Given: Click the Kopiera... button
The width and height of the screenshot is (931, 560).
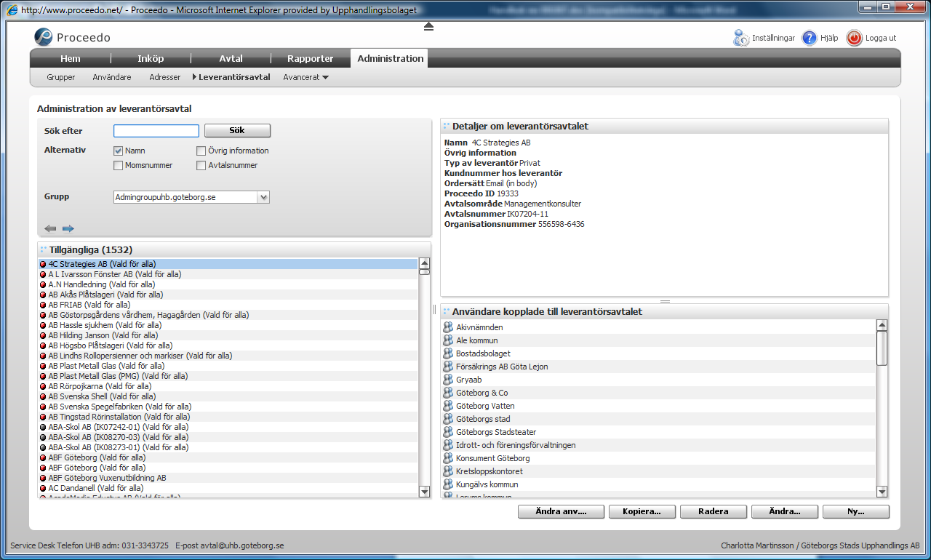Looking at the screenshot, I should point(642,511).
